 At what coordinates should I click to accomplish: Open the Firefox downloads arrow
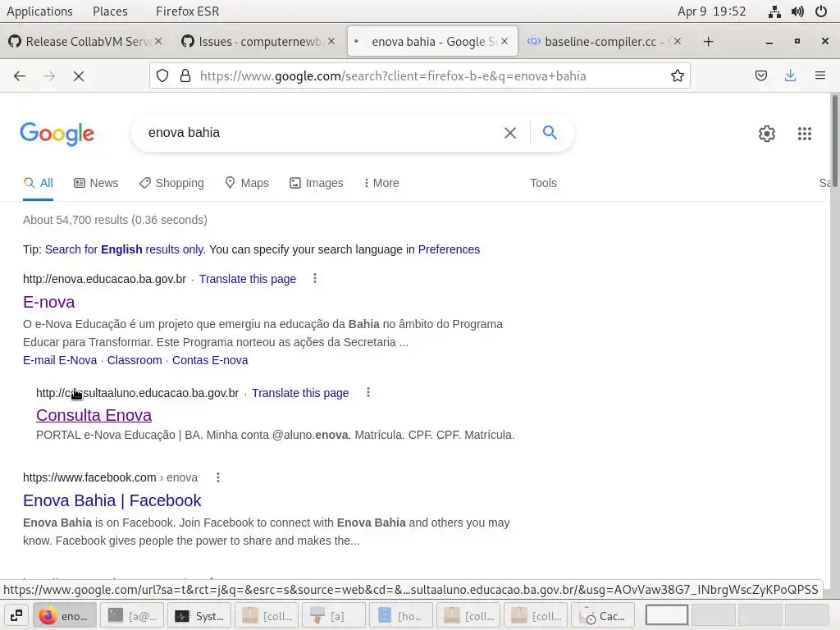(790, 76)
